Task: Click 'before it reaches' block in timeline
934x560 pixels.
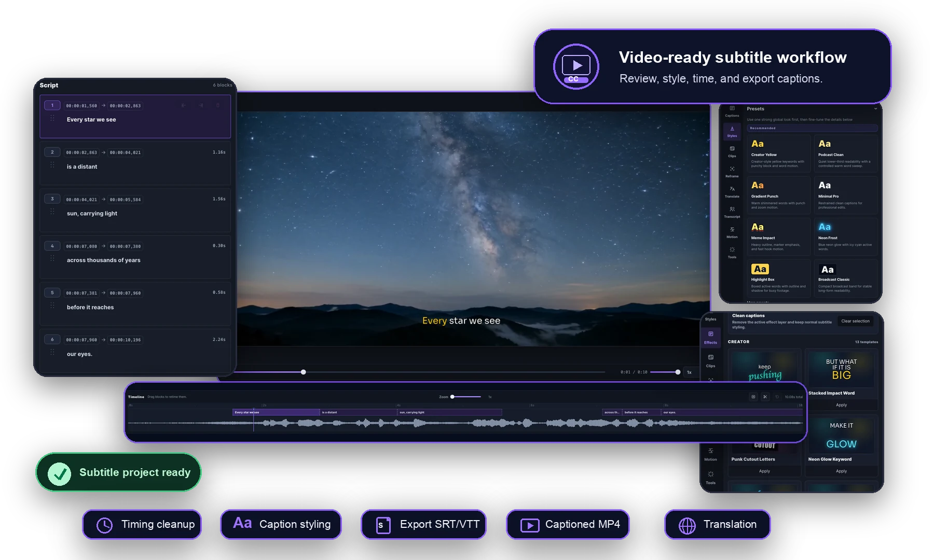Action: coord(641,412)
